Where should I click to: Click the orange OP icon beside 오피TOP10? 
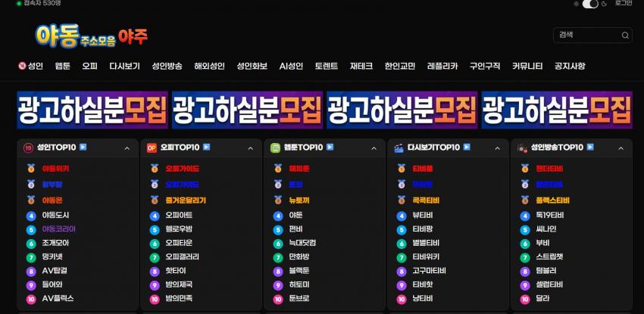click(x=152, y=148)
